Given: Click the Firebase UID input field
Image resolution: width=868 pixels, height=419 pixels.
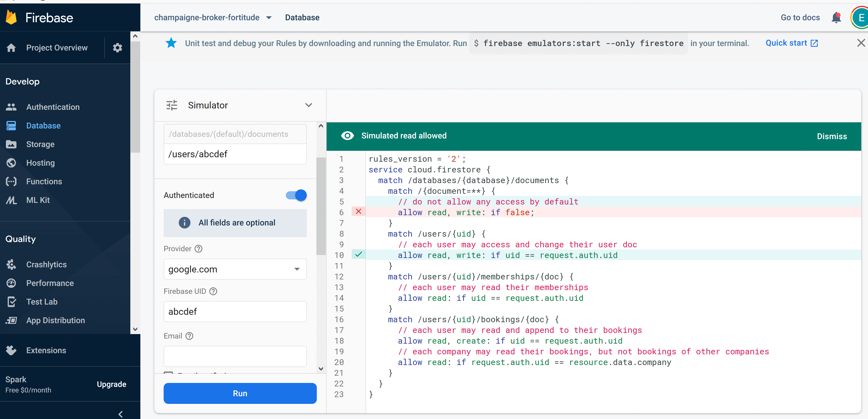Looking at the screenshot, I should (235, 312).
